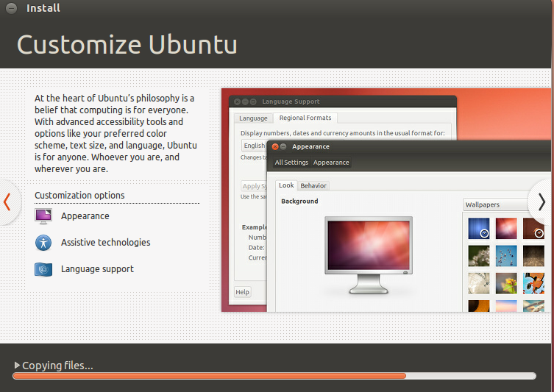Select the yellow flower wallpaper thumbnail

point(506,283)
